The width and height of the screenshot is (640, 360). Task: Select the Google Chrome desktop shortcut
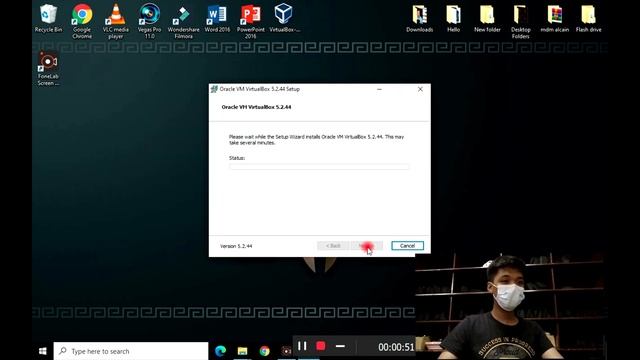[x=82, y=21]
